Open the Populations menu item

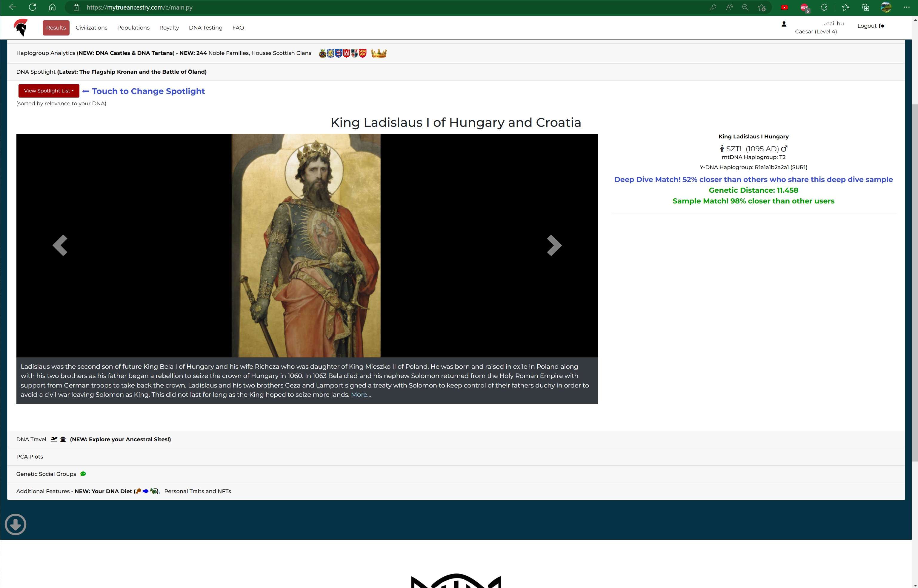133,27
